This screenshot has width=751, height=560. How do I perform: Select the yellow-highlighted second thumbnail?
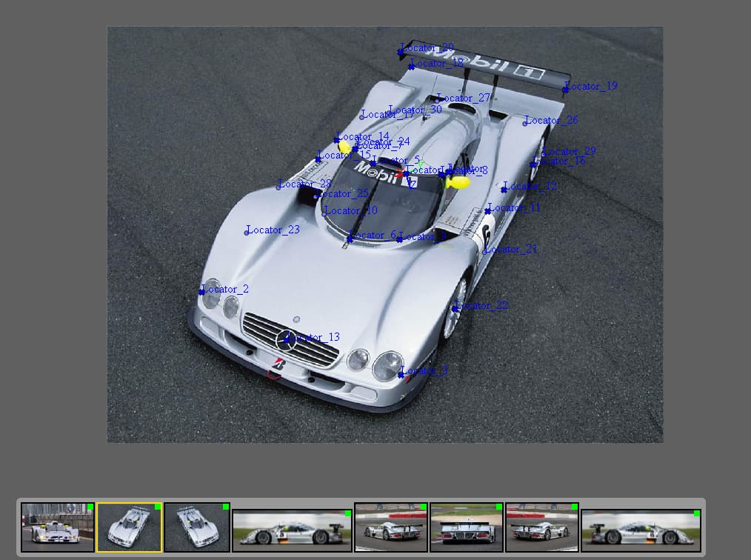[129, 527]
